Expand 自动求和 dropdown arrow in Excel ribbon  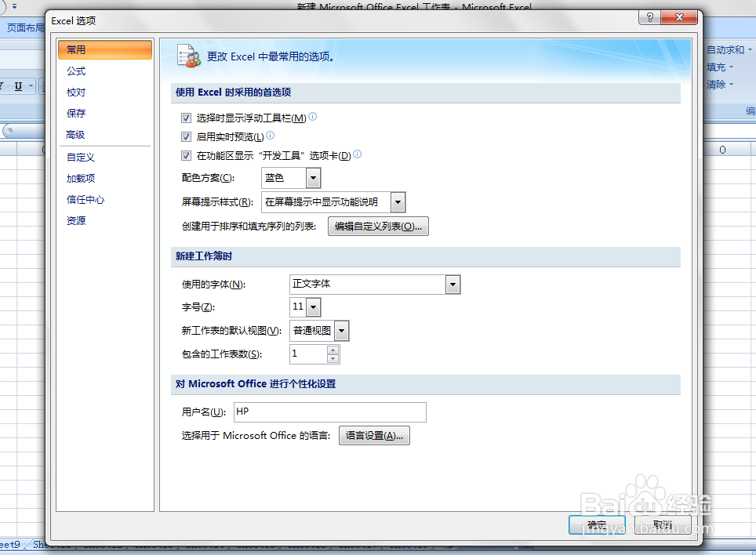pos(750,49)
